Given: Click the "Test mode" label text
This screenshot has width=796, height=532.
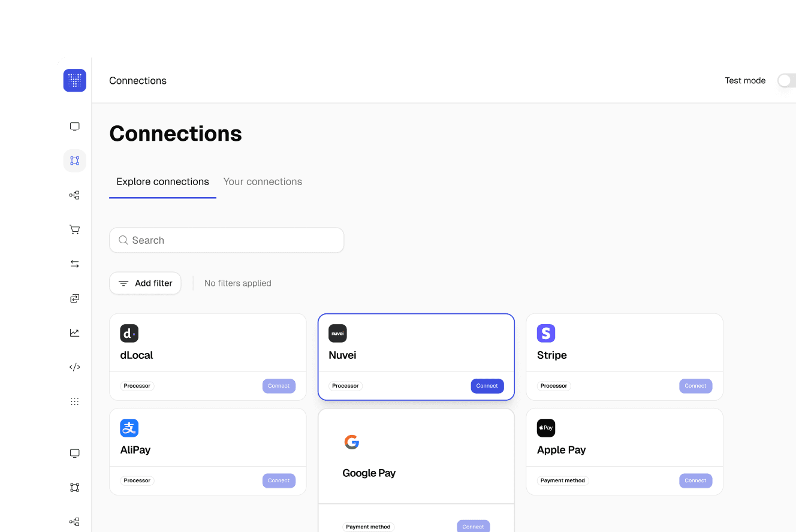Looking at the screenshot, I should 745,81.
